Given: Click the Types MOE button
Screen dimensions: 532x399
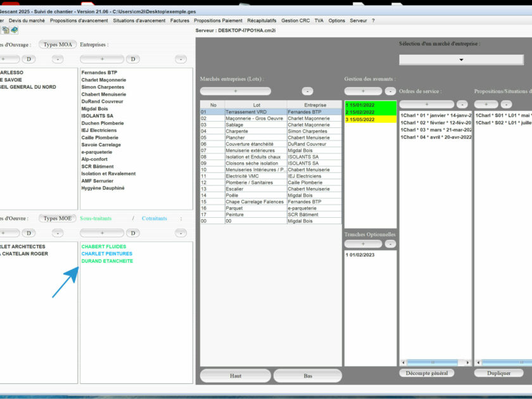Looking at the screenshot, I should (58, 218).
